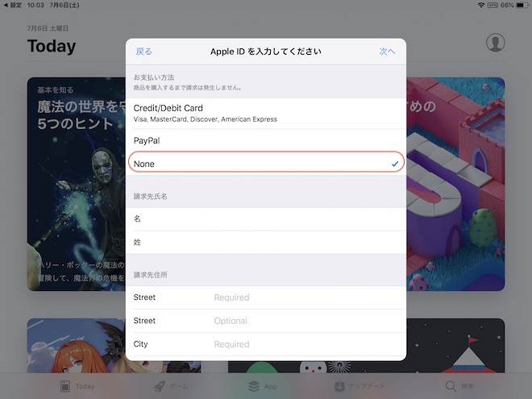Tap the 請求先氏名 section header
This screenshot has width=532, height=399.
tap(150, 197)
